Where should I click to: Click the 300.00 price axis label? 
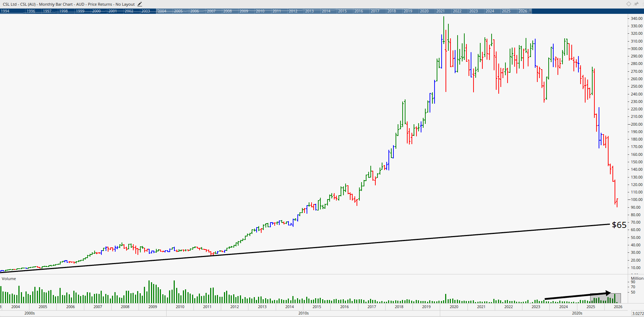coord(637,49)
